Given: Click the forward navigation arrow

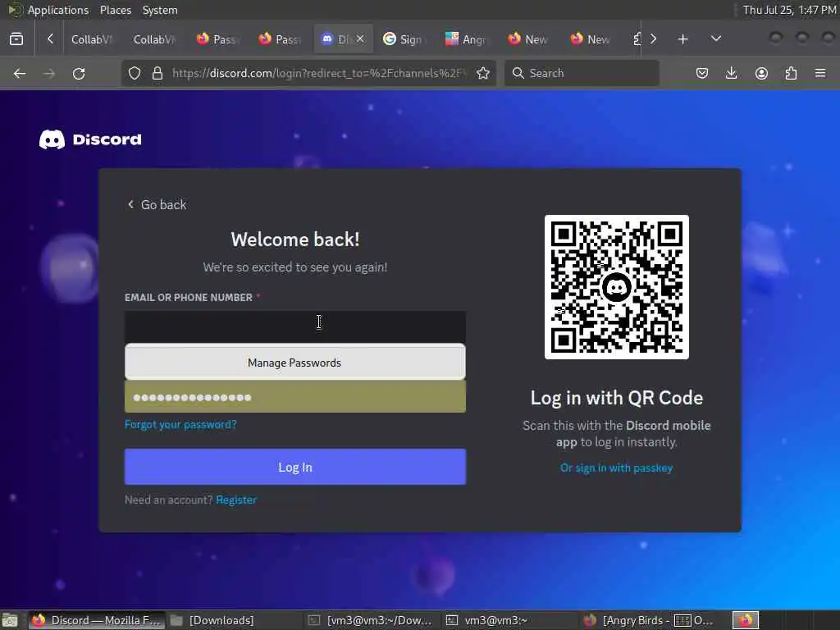Looking at the screenshot, I should tap(49, 73).
